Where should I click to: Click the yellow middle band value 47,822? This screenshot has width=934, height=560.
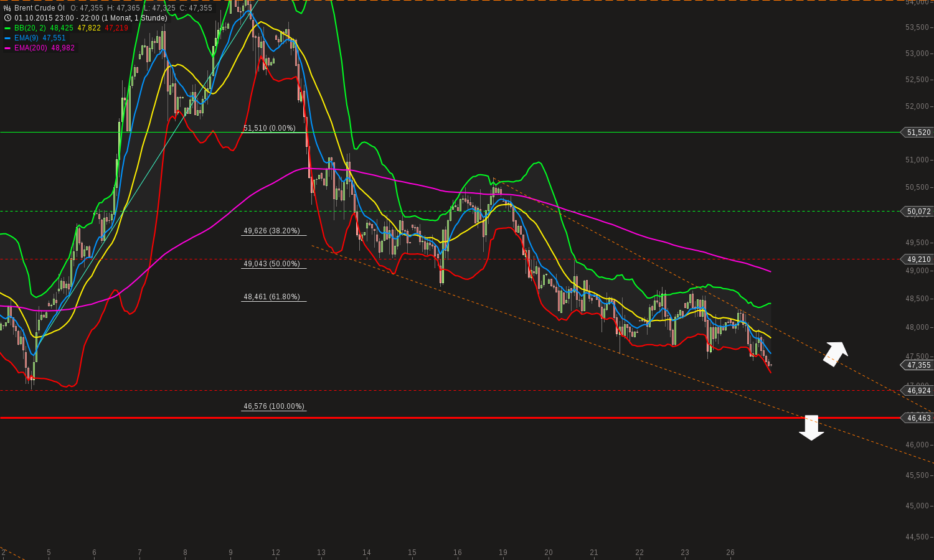[89, 28]
